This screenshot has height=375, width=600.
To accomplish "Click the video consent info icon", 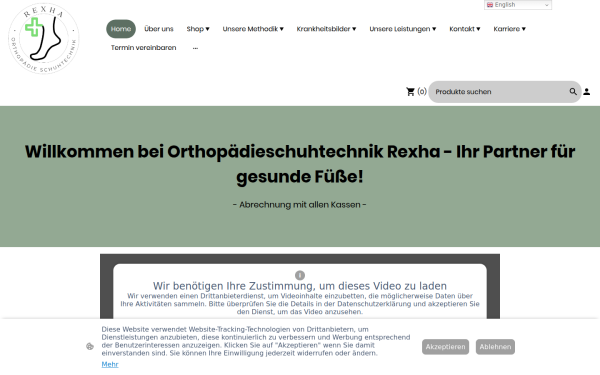I will [x=300, y=275].
